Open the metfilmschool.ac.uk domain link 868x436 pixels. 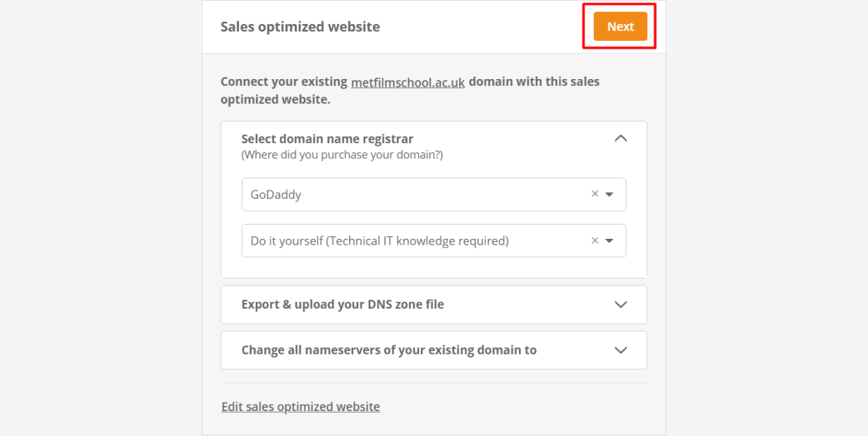(x=408, y=82)
